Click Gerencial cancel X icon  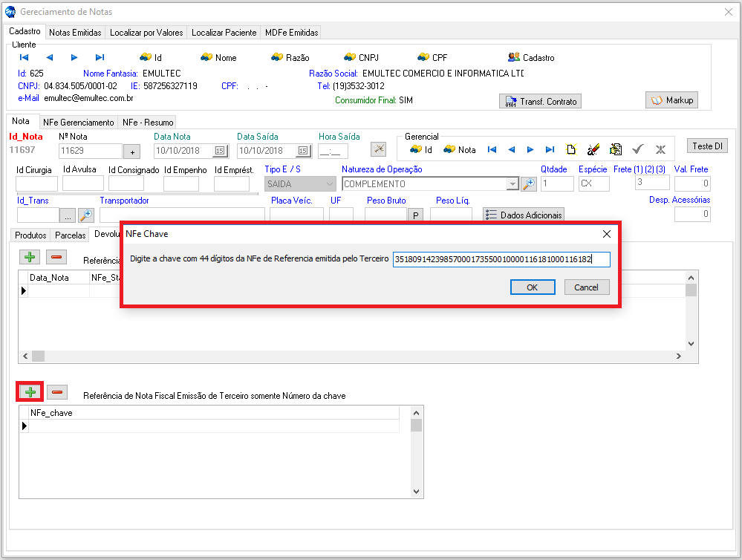(x=660, y=149)
